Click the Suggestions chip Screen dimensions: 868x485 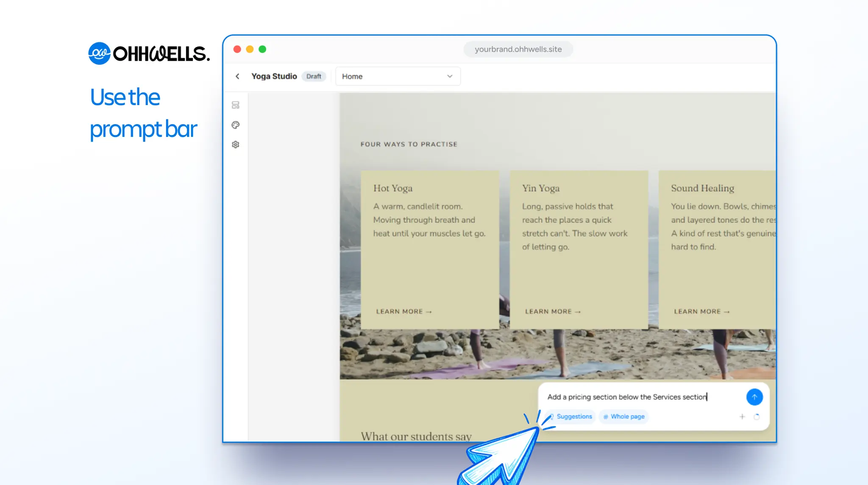click(x=571, y=417)
